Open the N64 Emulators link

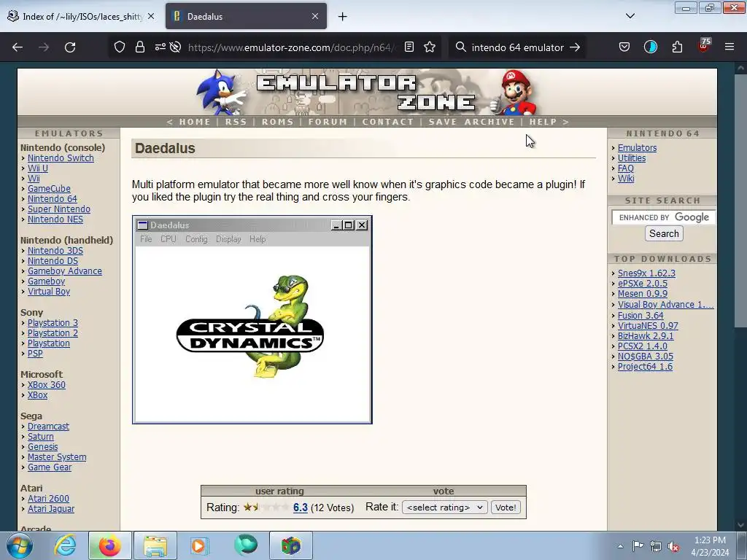[x=637, y=147]
